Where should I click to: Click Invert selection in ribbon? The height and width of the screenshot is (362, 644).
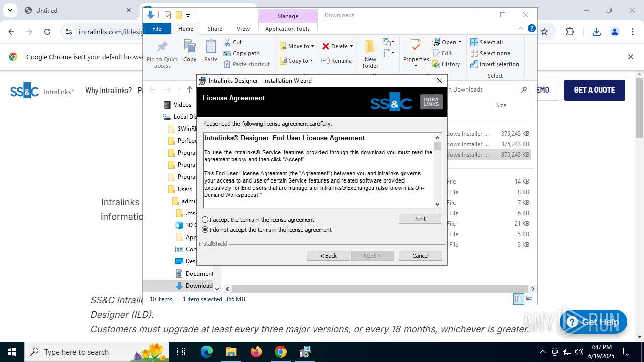pyautogui.click(x=495, y=64)
